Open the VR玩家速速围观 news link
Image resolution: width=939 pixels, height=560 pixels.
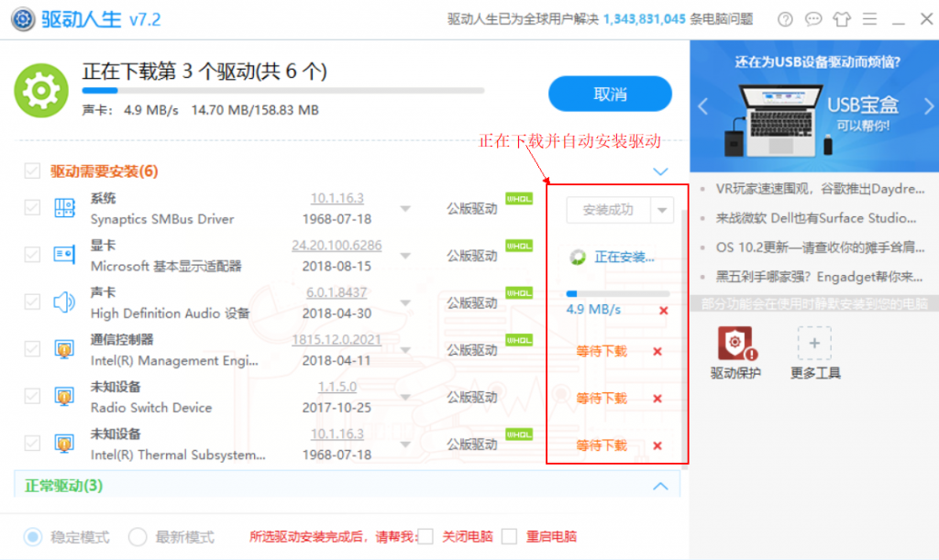[x=812, y=189]
